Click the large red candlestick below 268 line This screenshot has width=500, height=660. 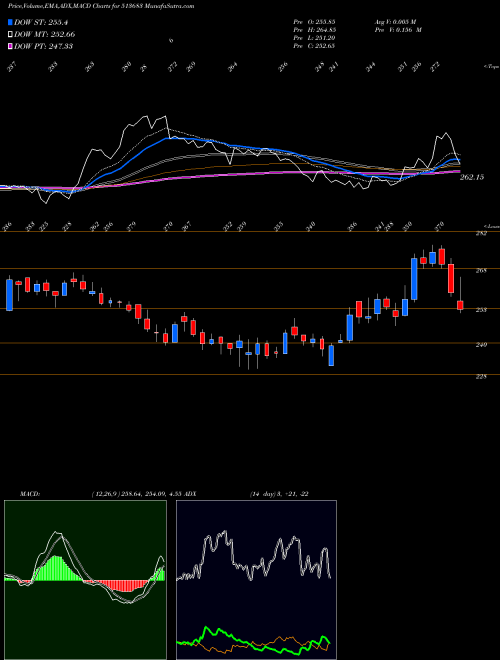(451, 278)
